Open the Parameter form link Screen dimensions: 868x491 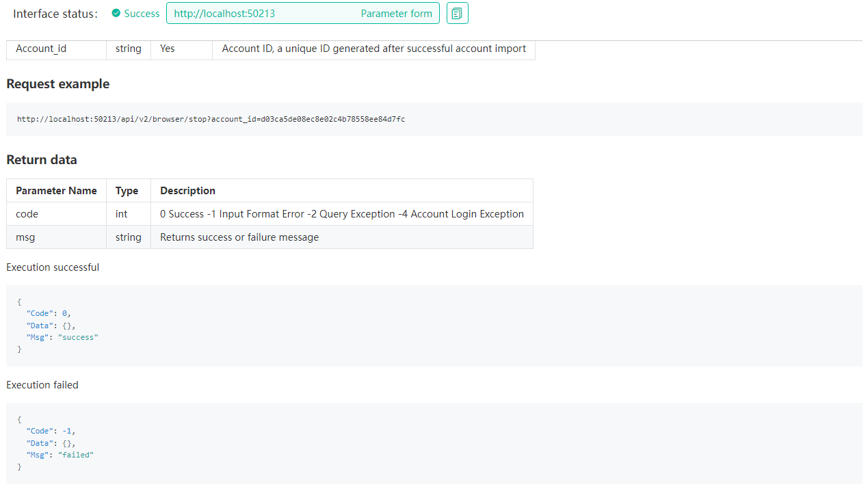pos(396,14)
